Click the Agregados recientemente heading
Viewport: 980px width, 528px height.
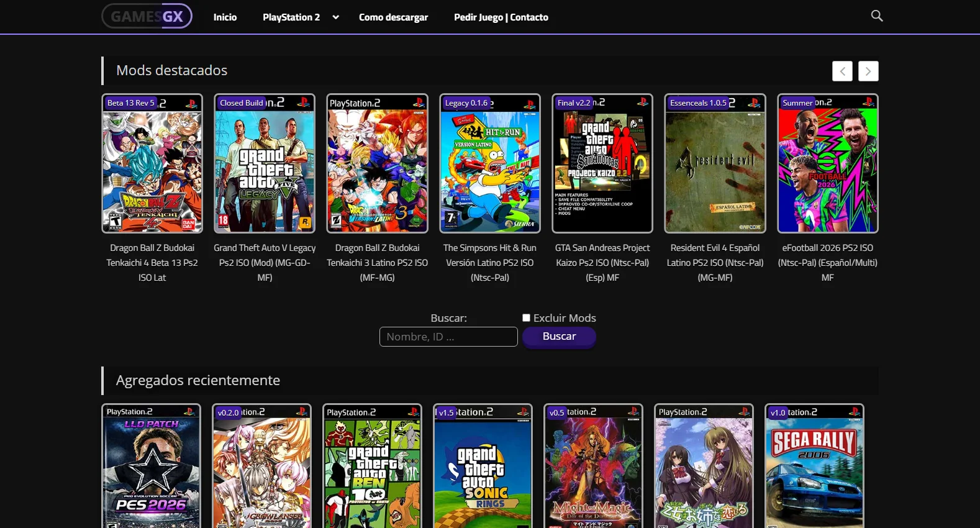[198, 380]
